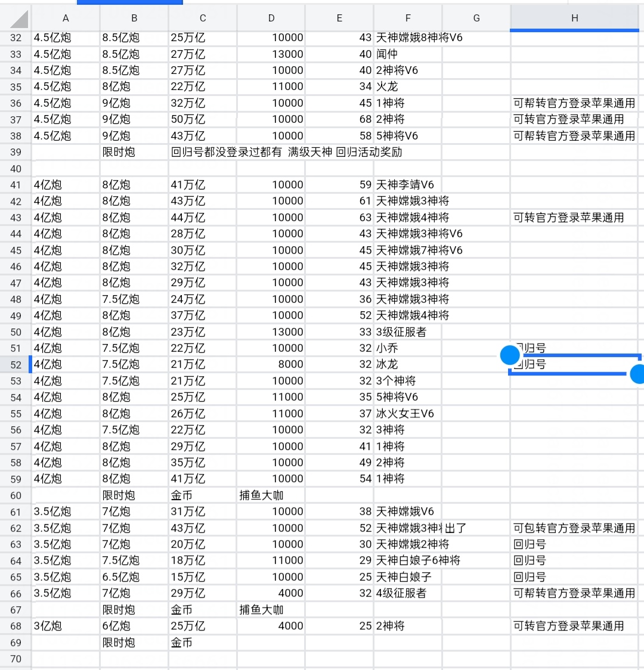Image resolution: width=644 pixels, height=670 pixels.
Task: Click the 可包转官方登录苹果通用 cell
Action: pyautogui.click(x=574, y=528)
